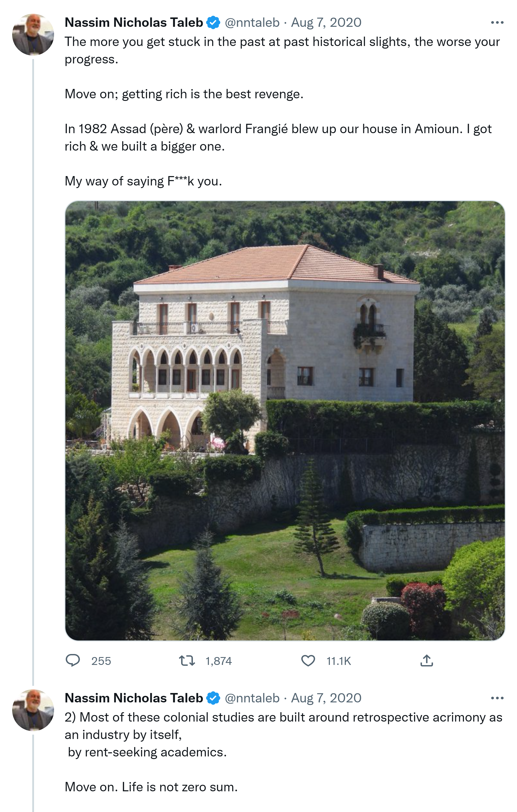This screenshot has width=517, height=812.
Task: Click the 255 replies count
Action: tap(101, 661)
